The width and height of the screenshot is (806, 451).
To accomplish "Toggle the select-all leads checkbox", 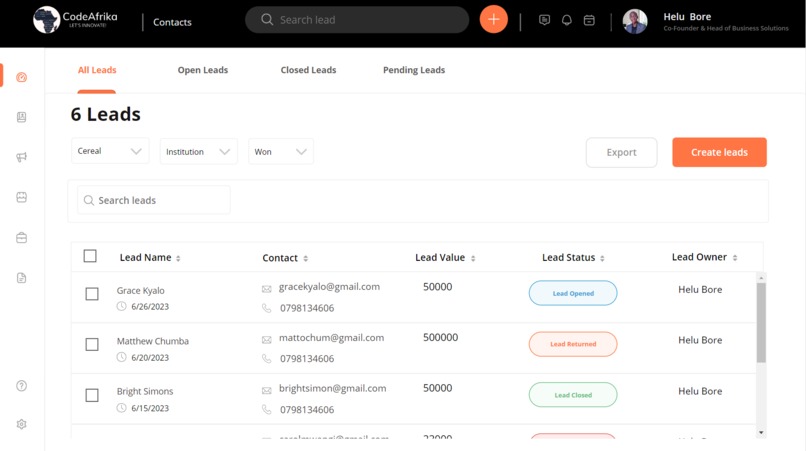I will (x=90, y=256).
